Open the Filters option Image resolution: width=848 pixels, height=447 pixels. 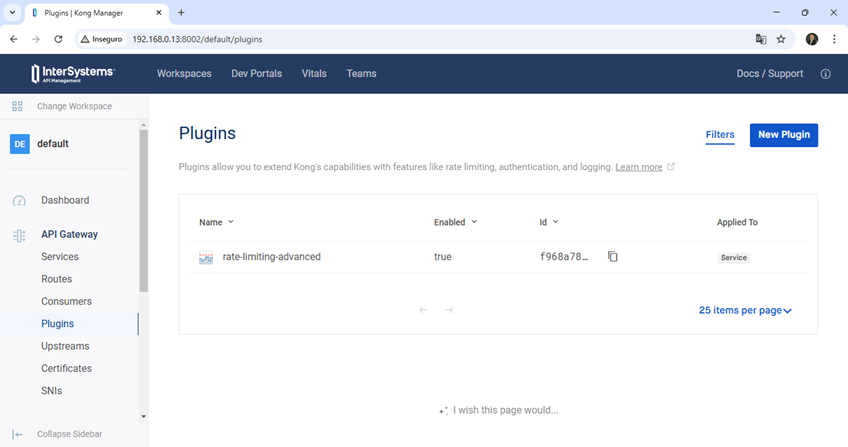719,135
